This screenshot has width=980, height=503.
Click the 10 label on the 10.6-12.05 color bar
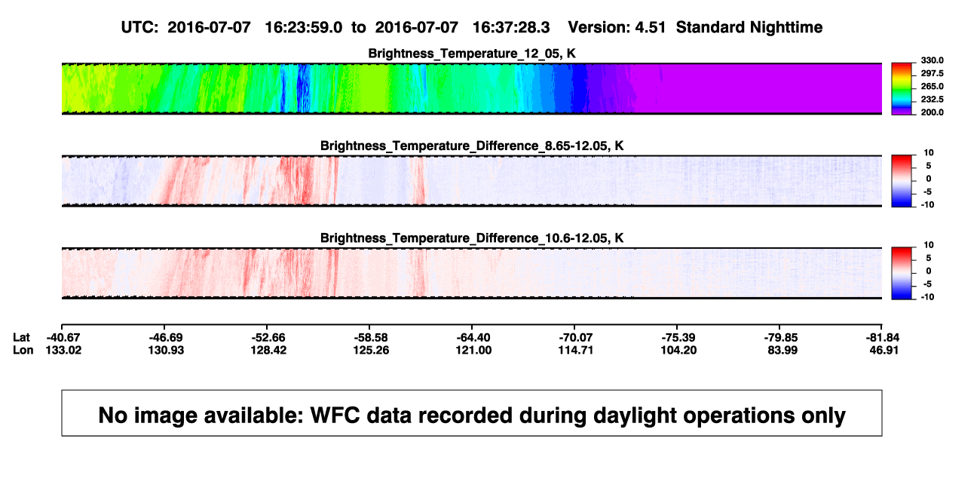pyautogui.click(x=929, y=245)
